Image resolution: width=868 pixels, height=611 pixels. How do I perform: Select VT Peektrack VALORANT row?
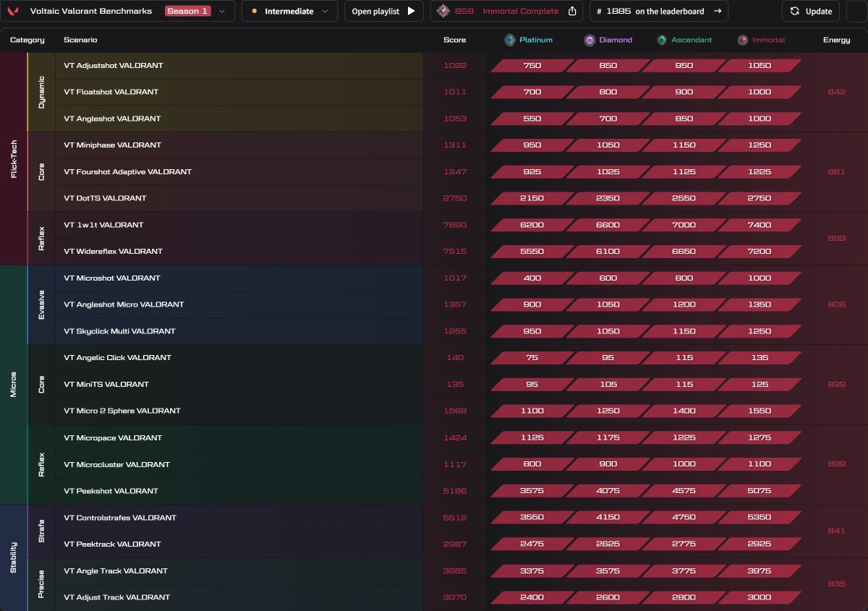pyautogui.click(x=239, y=544)
